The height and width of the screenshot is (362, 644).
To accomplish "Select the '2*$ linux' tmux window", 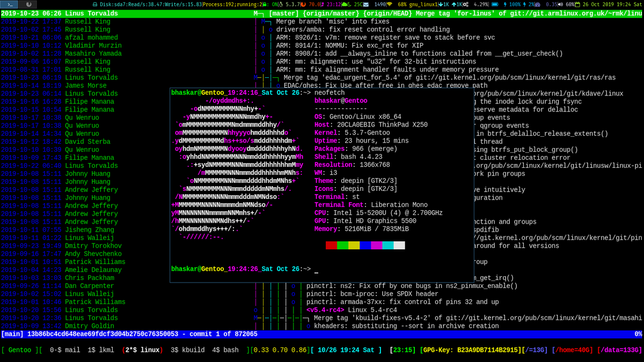I will [142, 350].
